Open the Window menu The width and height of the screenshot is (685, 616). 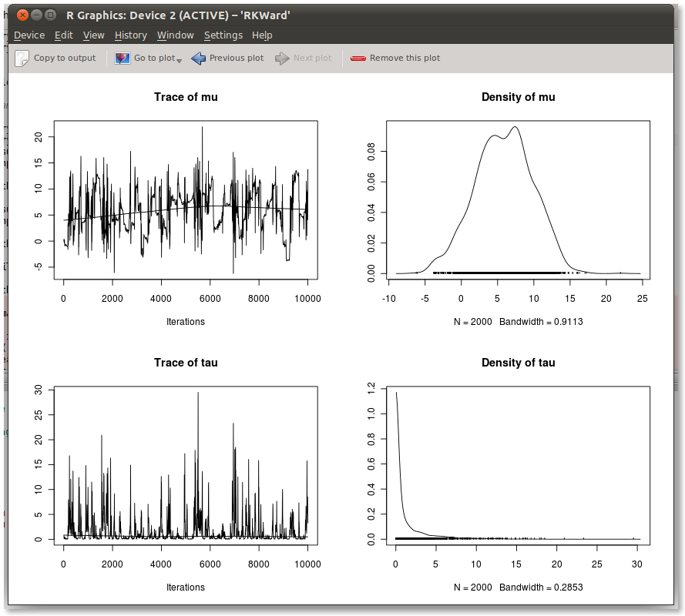pyautogui.click(x=175, y=35)
